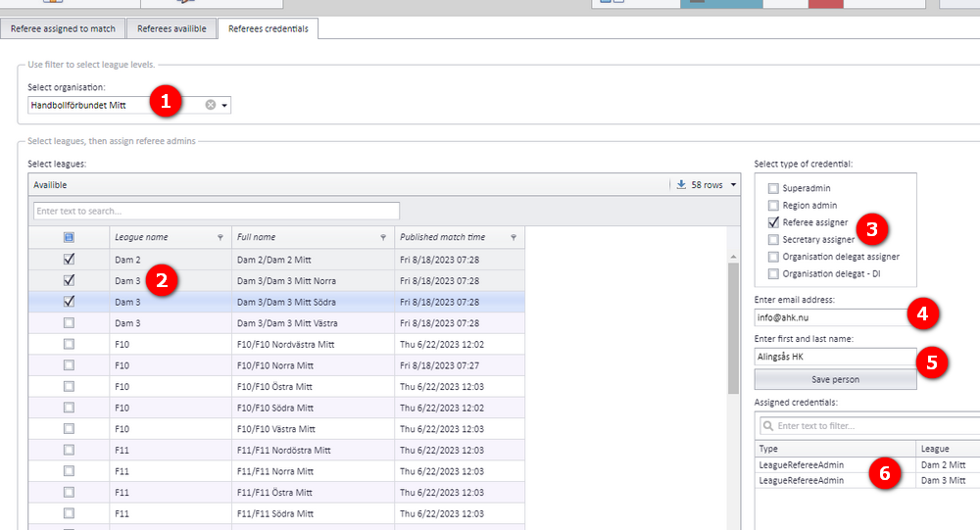Check the F10 Östra Mitt league checkbox
Image resolution: width=980 pixels, height=530 pixels.
pyautogui.click(x=69, y=386)
